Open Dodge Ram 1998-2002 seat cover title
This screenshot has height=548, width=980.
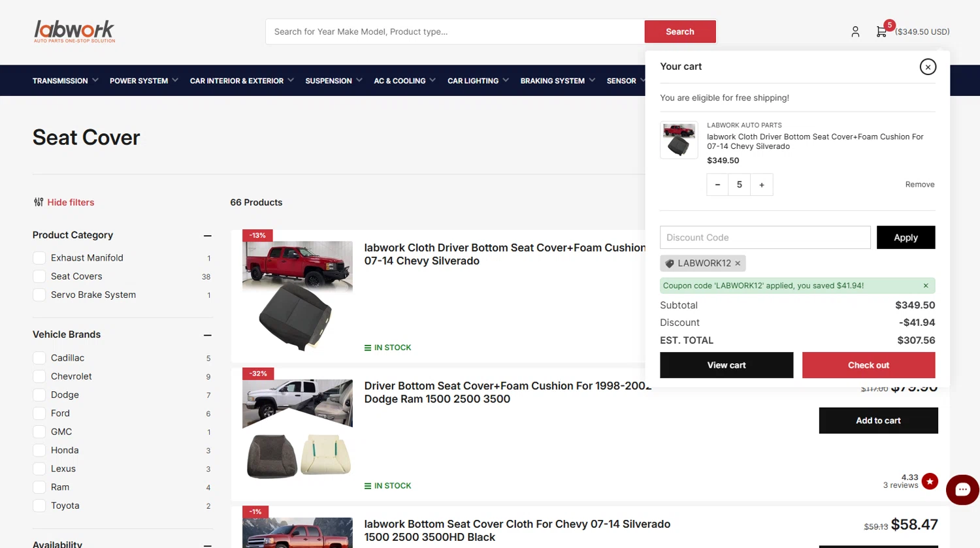click(508, 393)
